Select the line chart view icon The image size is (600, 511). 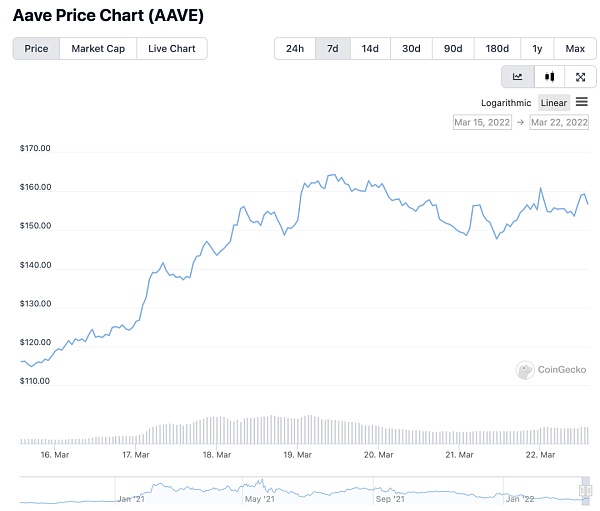[518, 77]
